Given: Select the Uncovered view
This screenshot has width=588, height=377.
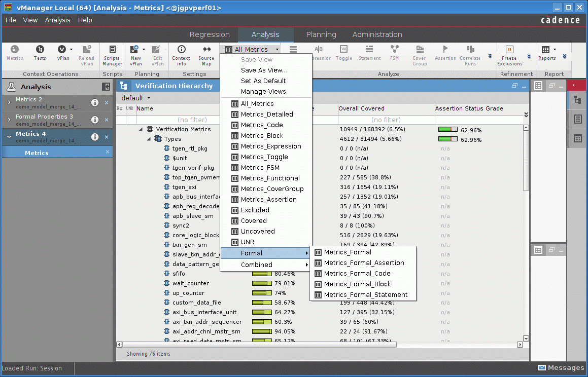Looking at the screenshot, I should point(266,232).
